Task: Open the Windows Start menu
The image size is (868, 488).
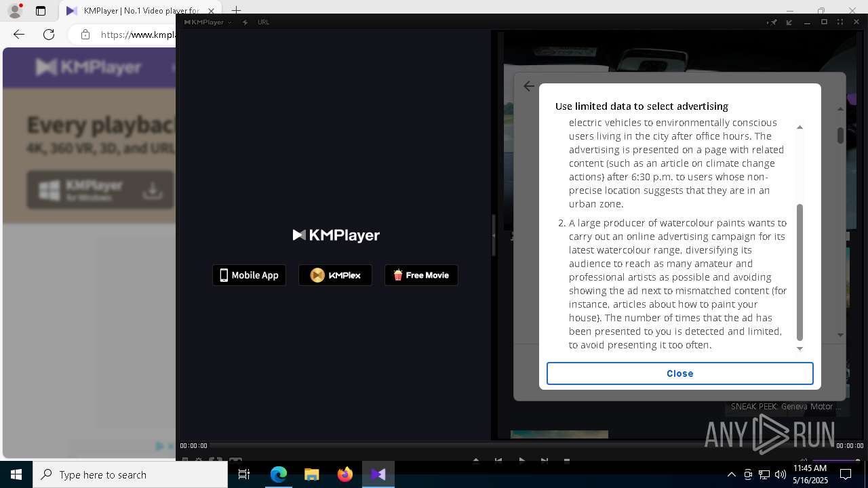Action: [x=16, y=474]
